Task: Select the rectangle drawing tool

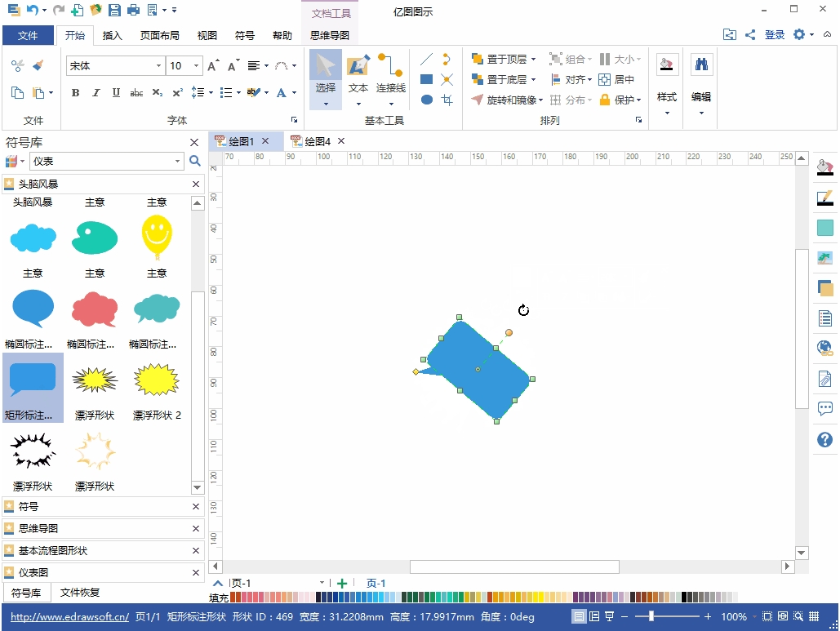Action: click(426, 79)
